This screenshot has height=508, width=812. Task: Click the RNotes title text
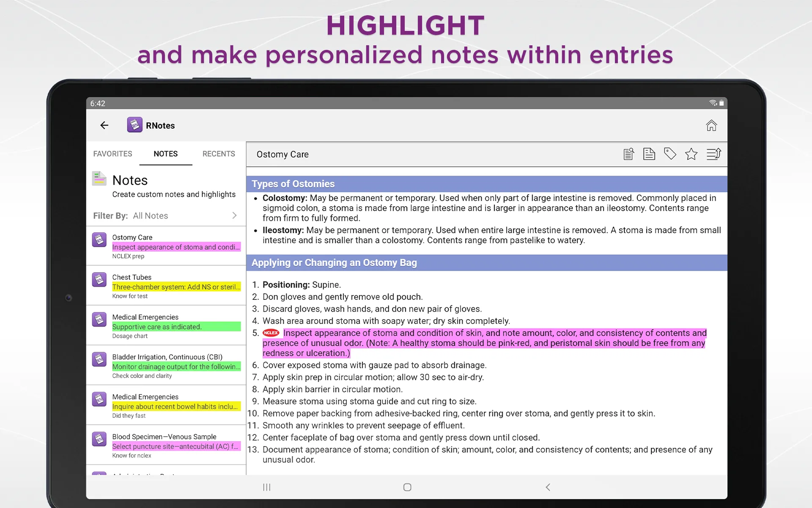[160, 125]
